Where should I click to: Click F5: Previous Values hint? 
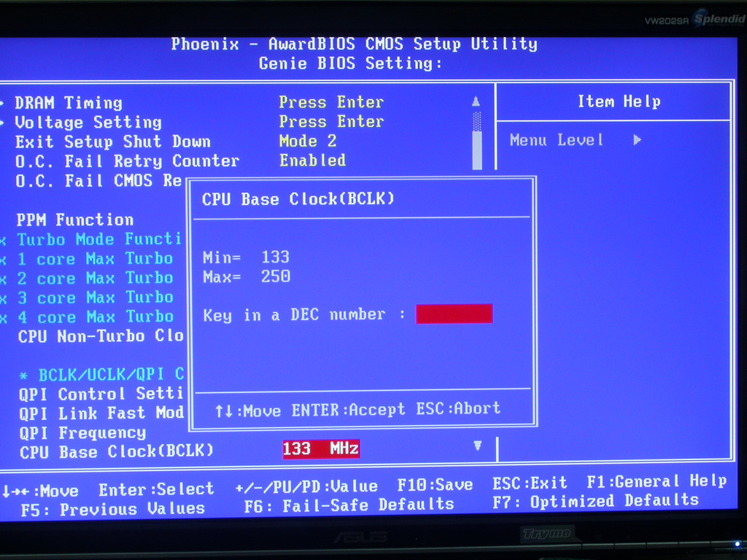pos(113,510)
